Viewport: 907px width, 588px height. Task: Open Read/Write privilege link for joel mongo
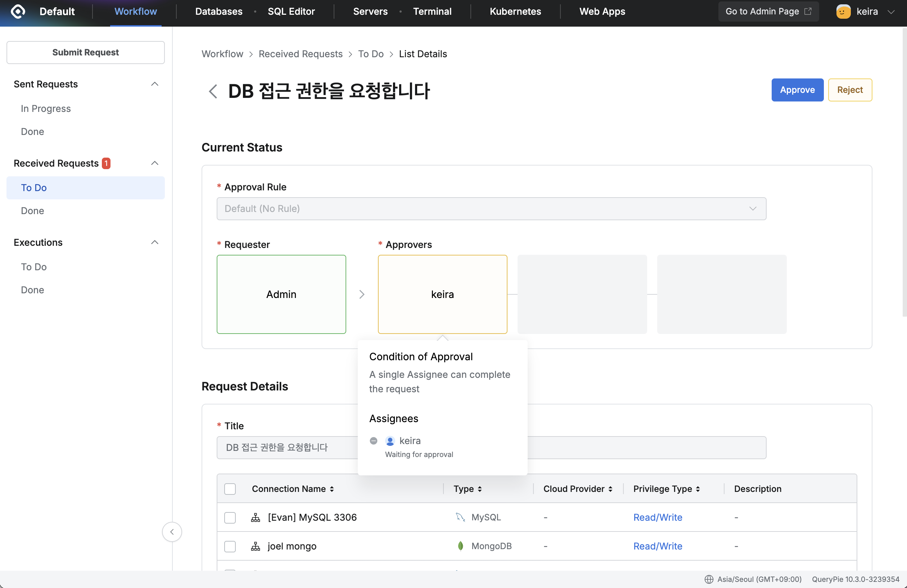tap(658, 546)
